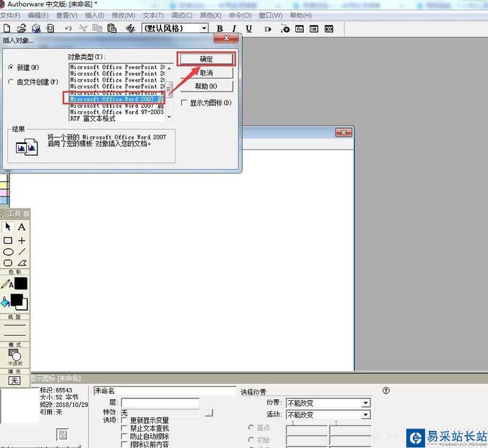Image resolution: width=488 pixels, height=448 pixels.
Task: Open the Control Panel toolbar icon
Action: tap(285, 29)
